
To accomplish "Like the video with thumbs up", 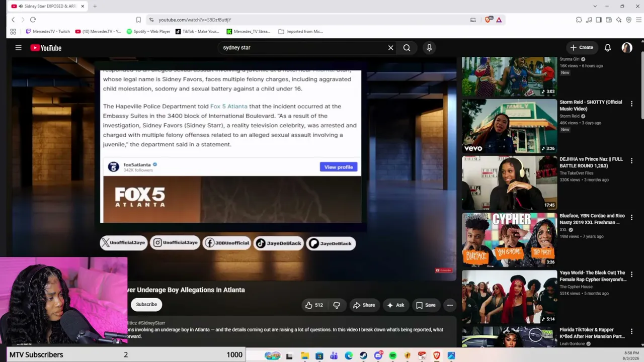I will [314, 305].
